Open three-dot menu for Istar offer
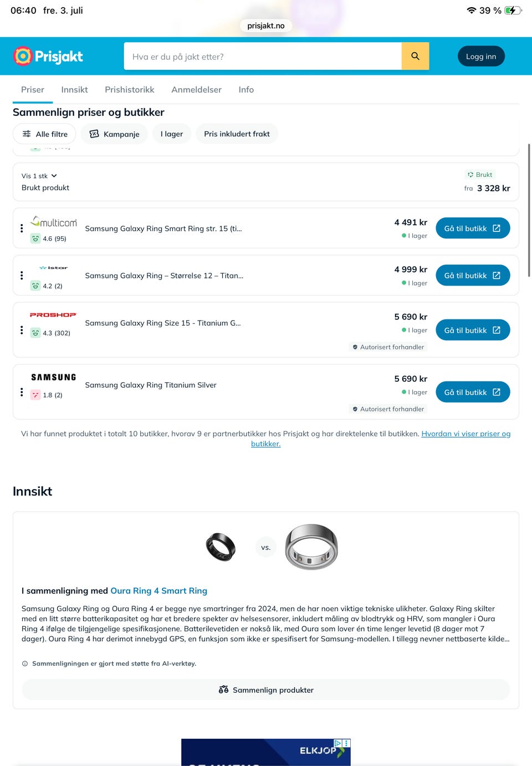Screen dimensions: 532x766 [x=22, y=276]
